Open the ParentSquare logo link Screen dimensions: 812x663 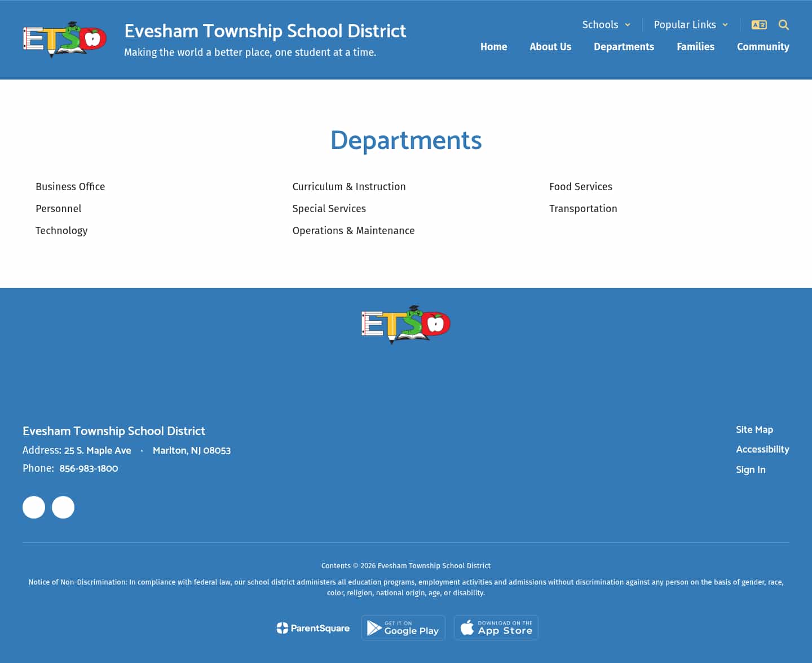click(313, 628)
